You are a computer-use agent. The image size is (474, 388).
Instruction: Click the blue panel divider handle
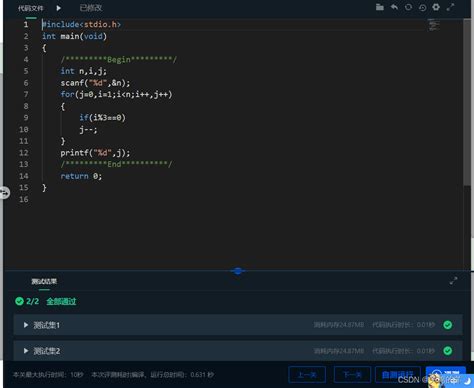pos(238,271)
